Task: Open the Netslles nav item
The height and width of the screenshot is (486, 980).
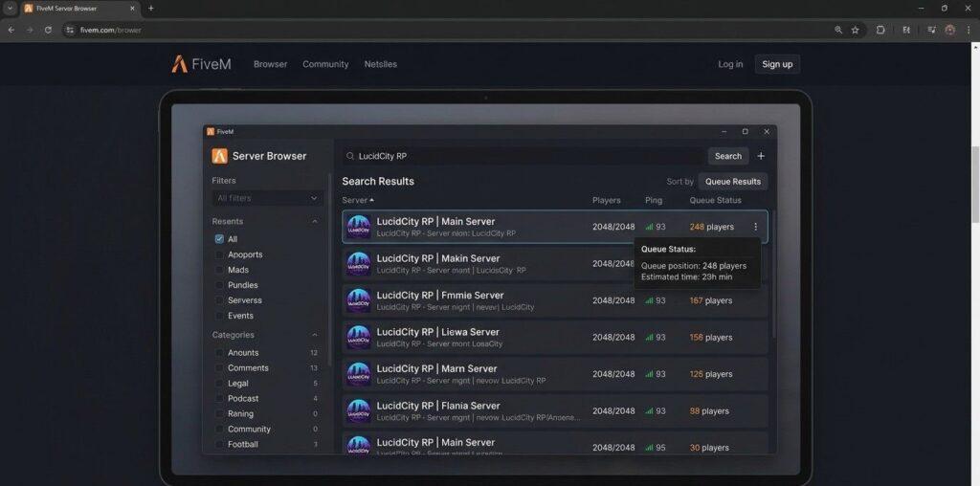Action: (x=380, y=64)
